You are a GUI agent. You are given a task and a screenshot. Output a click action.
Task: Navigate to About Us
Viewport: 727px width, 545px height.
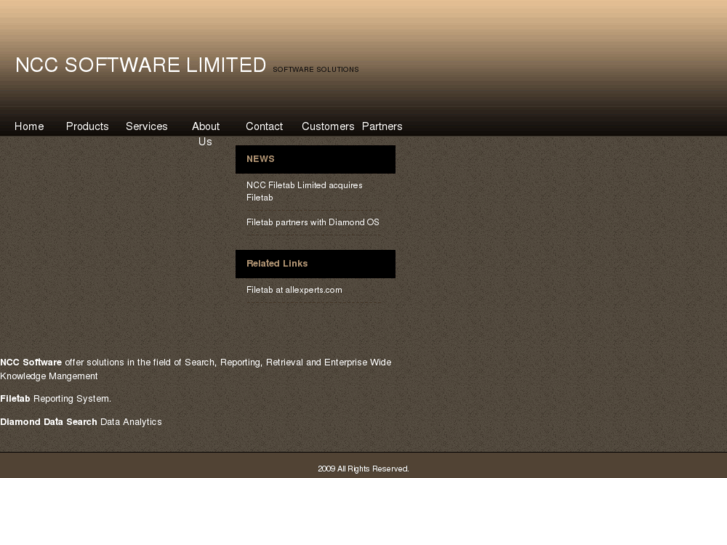pos(205,134)
